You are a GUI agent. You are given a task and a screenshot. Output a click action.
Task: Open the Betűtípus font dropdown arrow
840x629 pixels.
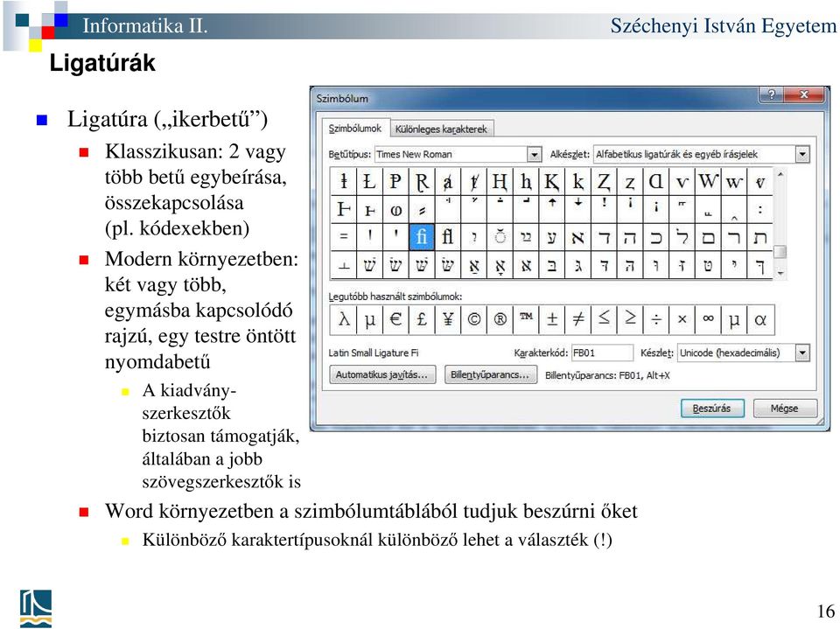coord(534,154)
